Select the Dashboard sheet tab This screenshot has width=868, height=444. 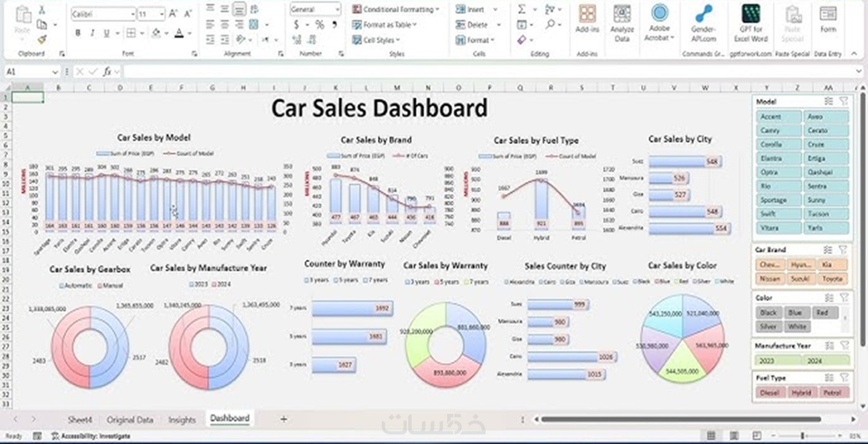coord(230,418)
